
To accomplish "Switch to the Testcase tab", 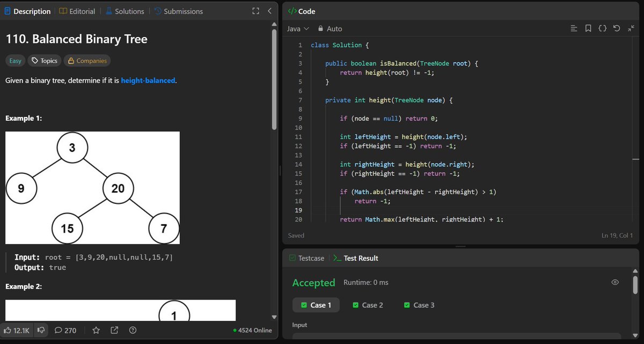I will click(306, 258).
